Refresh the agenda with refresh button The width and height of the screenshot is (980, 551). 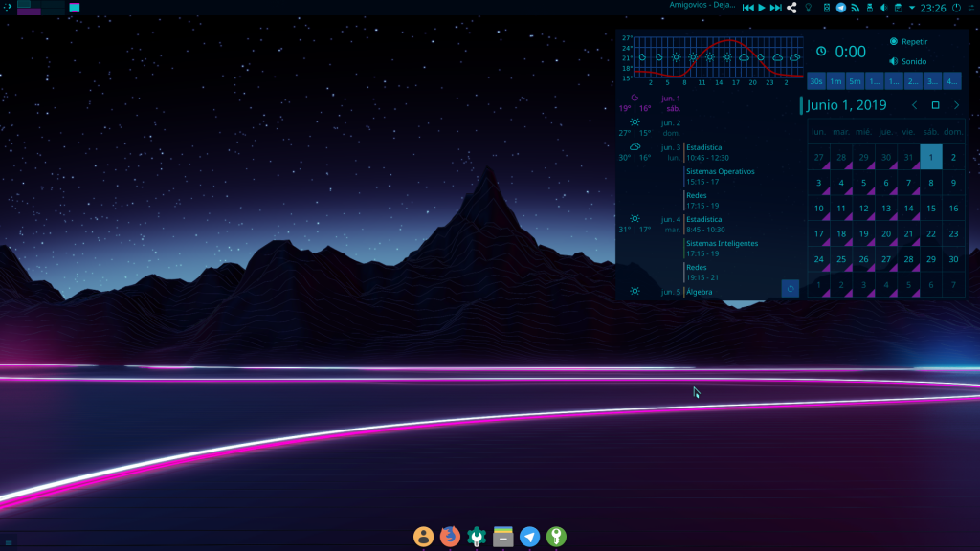(x=790, y=289)
